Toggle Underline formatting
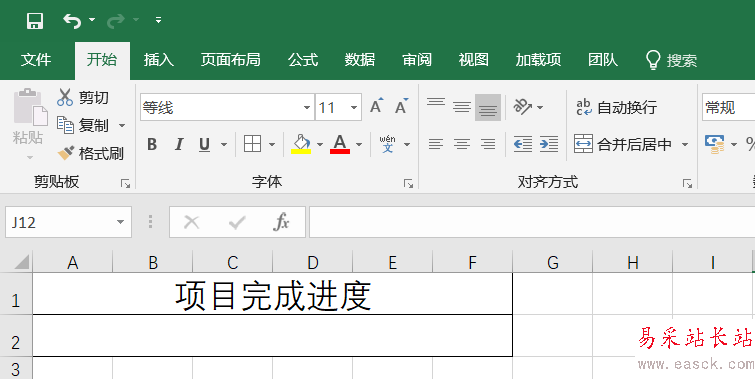Screen dimensions: 755x379 point(205,144)
